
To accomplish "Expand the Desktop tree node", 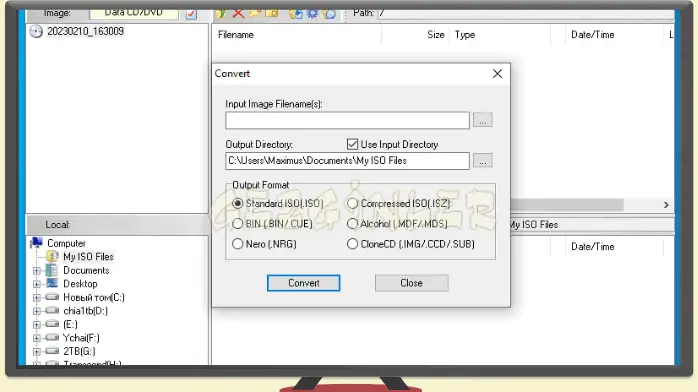I will click(x=37, y=284).
